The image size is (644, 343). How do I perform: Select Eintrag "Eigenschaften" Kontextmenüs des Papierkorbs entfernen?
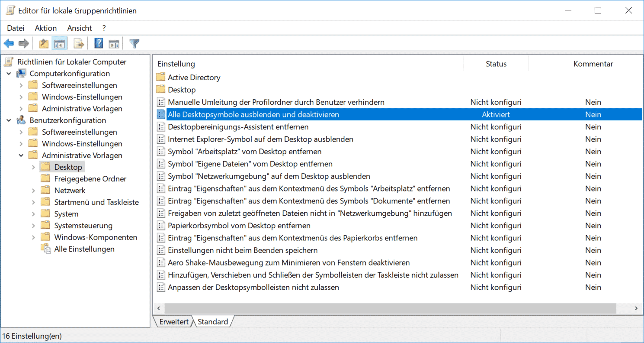(x=293, y=238)
